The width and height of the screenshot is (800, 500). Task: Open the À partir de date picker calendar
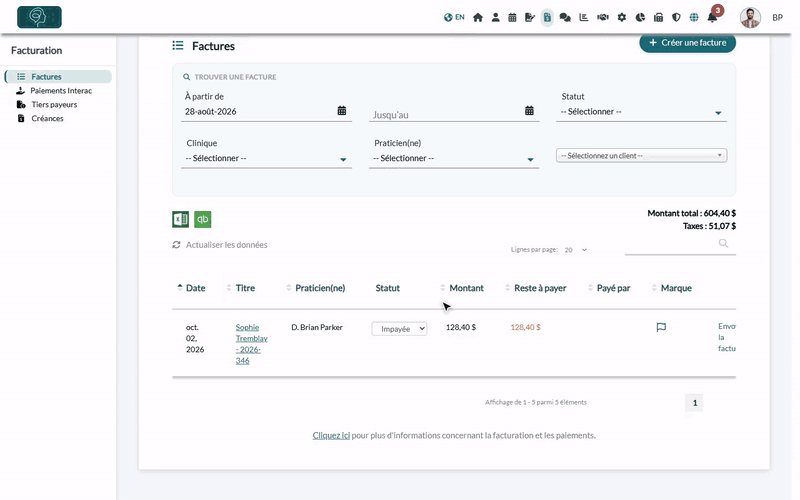click(x=342, y=111)
